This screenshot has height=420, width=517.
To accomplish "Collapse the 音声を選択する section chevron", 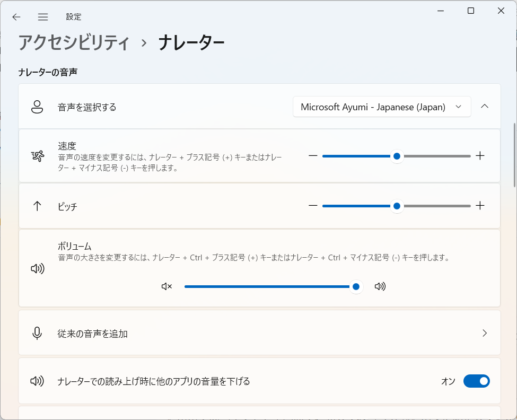I will point(484,106).
